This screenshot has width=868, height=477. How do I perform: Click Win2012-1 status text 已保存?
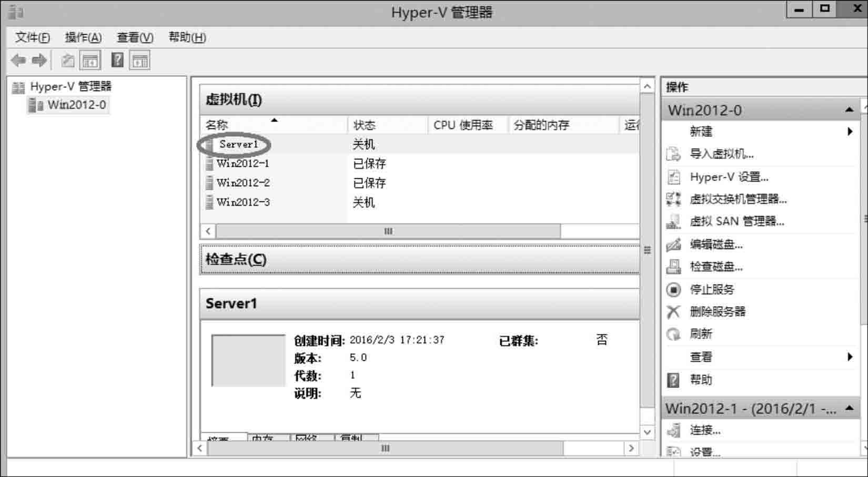369,164
